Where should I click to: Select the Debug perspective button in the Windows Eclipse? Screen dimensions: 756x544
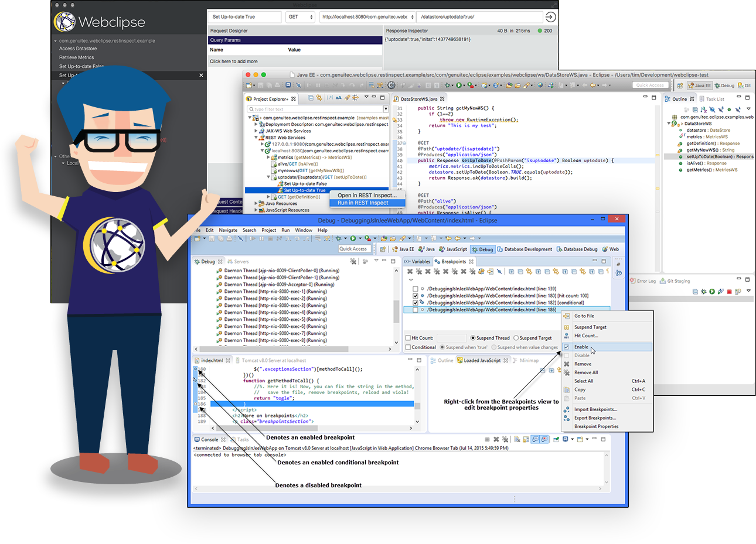(482, 249)
